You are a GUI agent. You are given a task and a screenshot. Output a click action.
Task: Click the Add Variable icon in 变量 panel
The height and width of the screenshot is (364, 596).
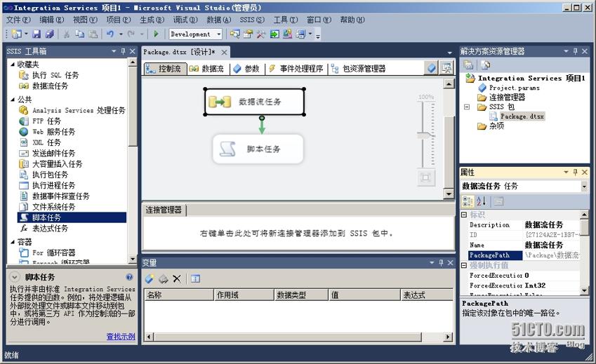pos(150,279)
